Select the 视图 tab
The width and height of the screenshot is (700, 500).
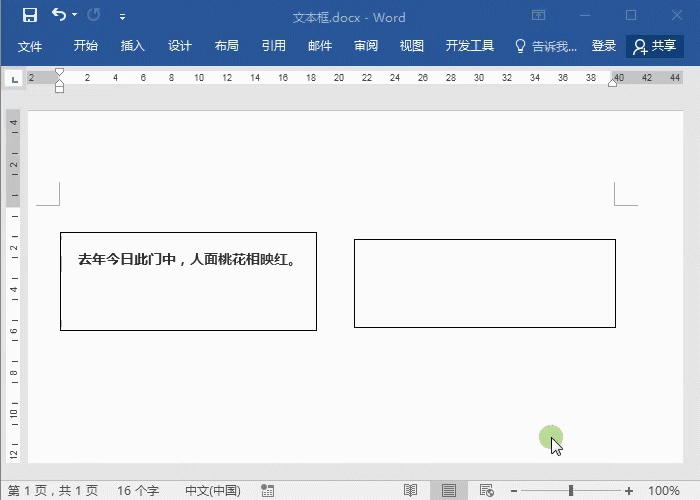click(412, 46)
